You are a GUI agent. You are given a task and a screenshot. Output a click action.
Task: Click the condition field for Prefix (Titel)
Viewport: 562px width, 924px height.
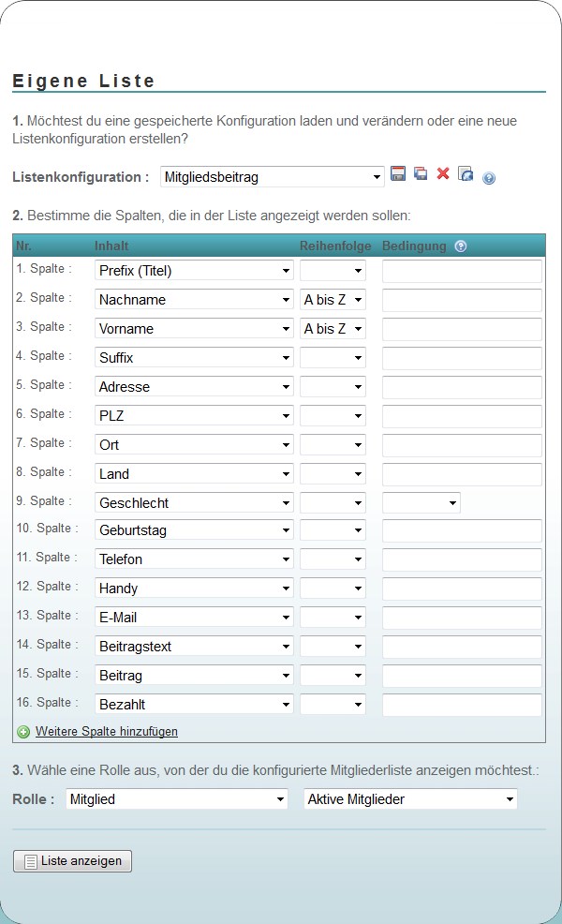coord(462,271)
